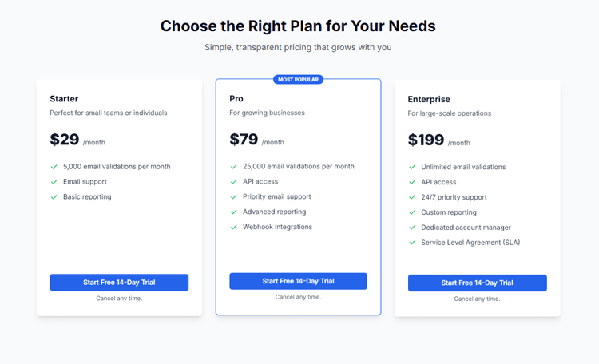Start the Enterprise plan free trial

(477, 283)
